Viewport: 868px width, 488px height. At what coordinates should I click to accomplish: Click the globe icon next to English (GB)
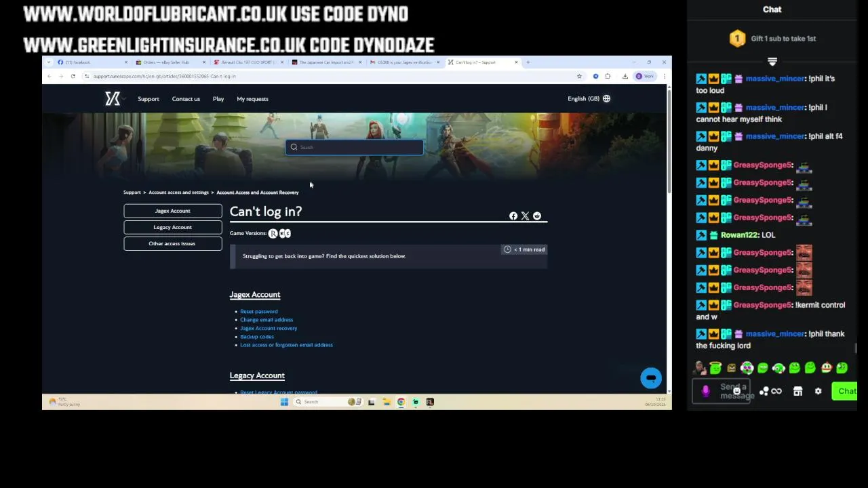[606, 99]
